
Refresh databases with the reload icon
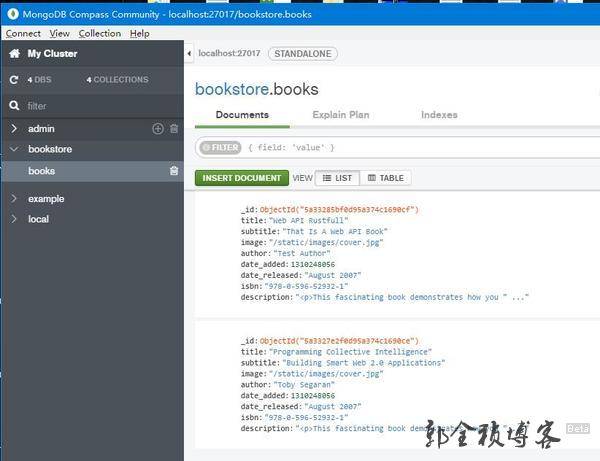coord(14,80)
